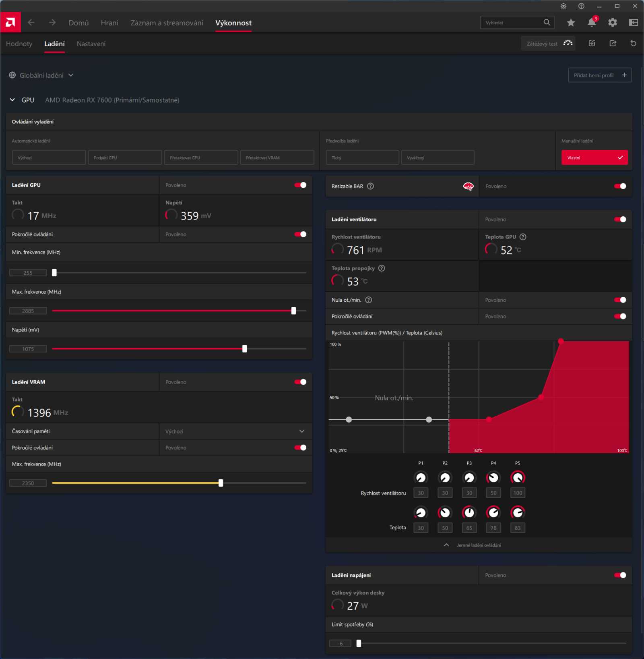Select Podpětí GPU preset

coord(125,157)
